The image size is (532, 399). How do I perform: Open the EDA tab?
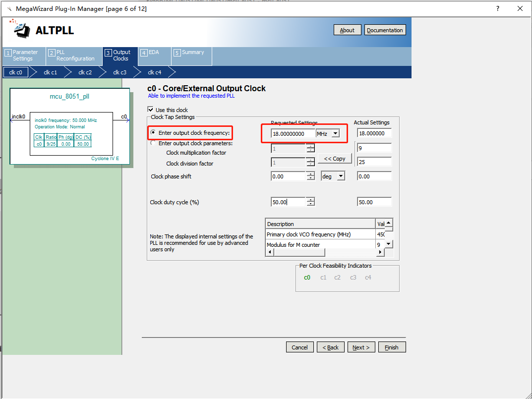[x=154, y=56]
